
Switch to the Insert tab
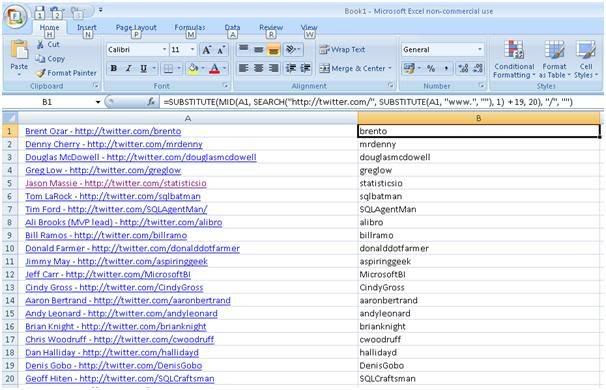[x=87, y=28]
